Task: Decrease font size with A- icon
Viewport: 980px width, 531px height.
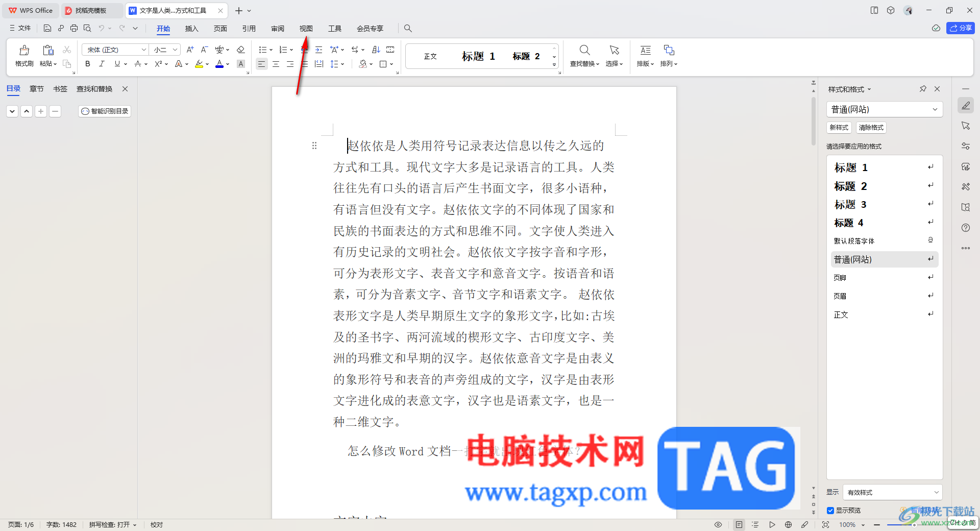Action: [204, 50]
